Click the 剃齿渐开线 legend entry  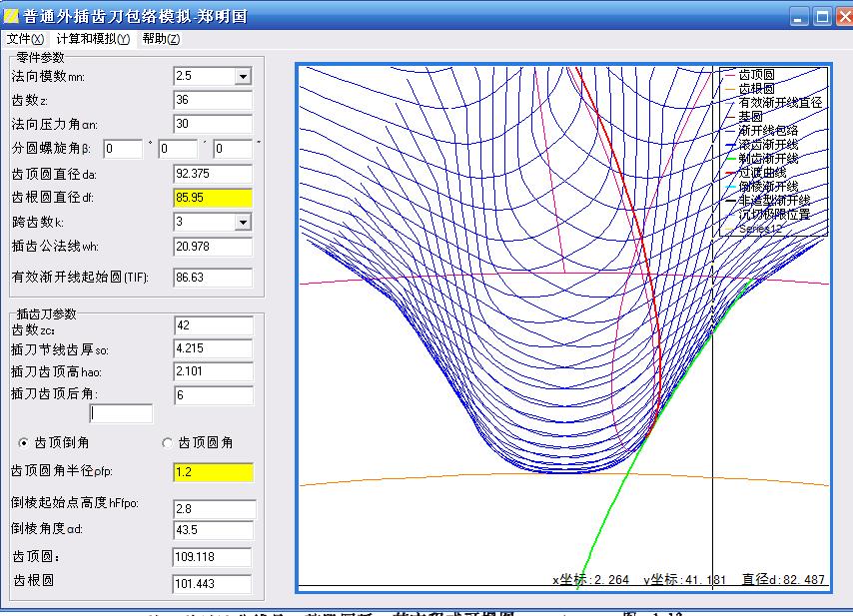(762, 159)
